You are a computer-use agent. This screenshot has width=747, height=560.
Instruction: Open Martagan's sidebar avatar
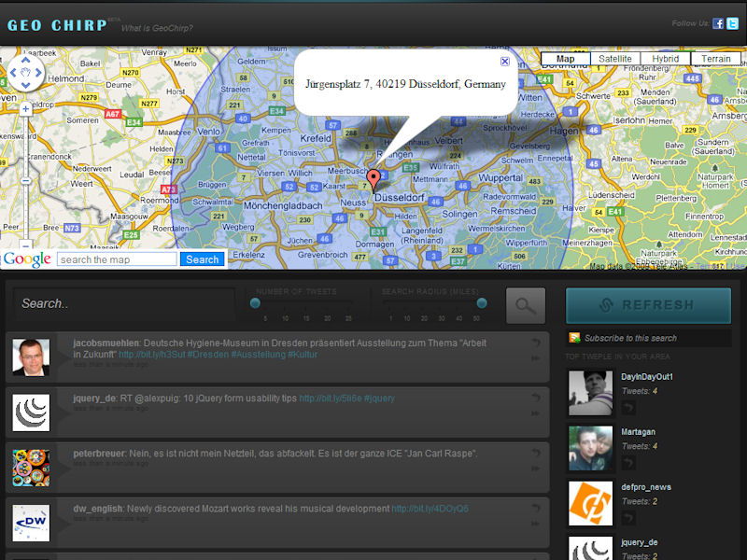pyautogui.click(x=591, y=448)
